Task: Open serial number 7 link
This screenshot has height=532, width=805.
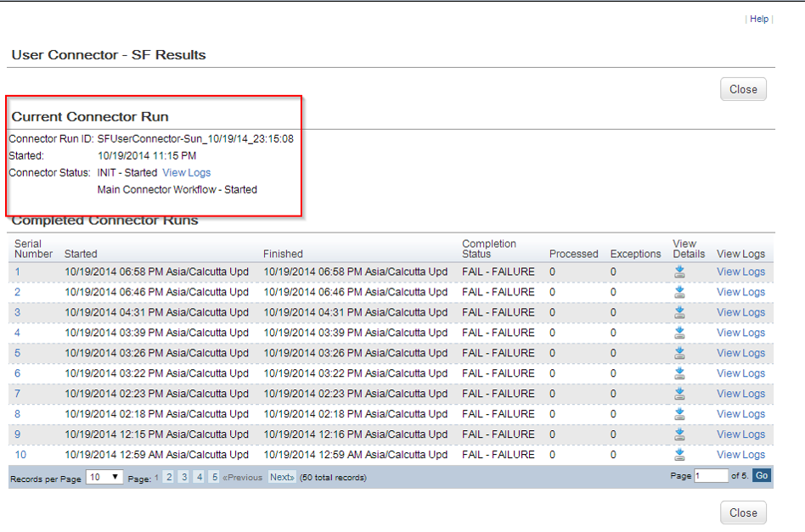Action: pyautogui.click(x=18, y=394)
